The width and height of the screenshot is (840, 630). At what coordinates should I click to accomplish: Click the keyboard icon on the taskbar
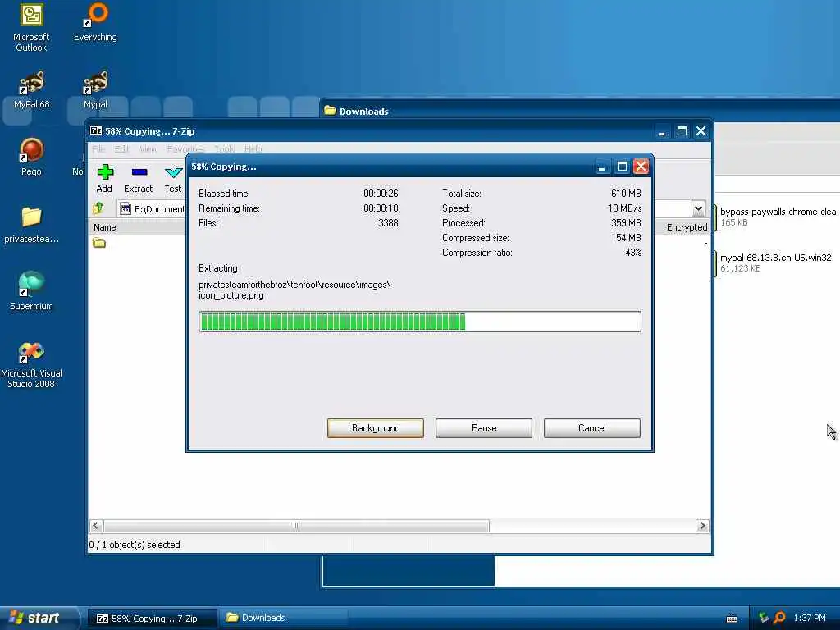pyautogui.click(x=731, y=619)
